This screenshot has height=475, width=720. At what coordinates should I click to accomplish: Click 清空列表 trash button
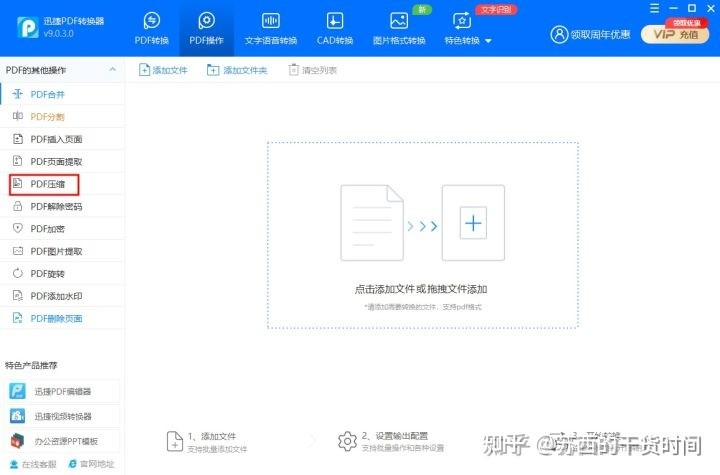[313, 70]
